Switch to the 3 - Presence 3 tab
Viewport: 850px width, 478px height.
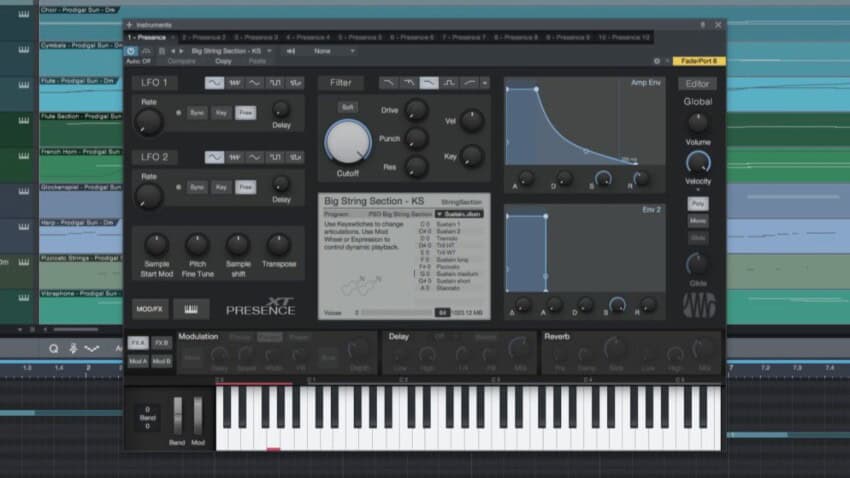tap(256, 37)
